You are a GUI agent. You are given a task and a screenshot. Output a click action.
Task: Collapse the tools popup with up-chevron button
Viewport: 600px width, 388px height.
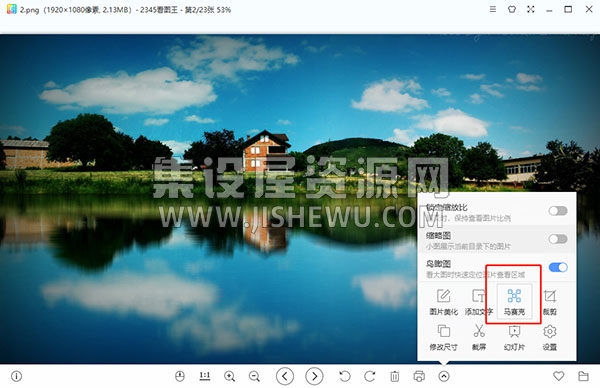(443, 376)
